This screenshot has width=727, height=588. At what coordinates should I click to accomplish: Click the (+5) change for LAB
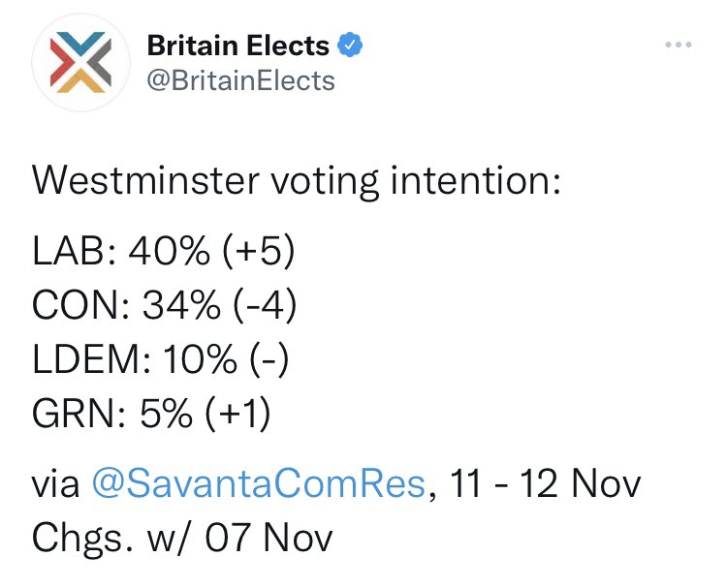click(x=259, y=251)
